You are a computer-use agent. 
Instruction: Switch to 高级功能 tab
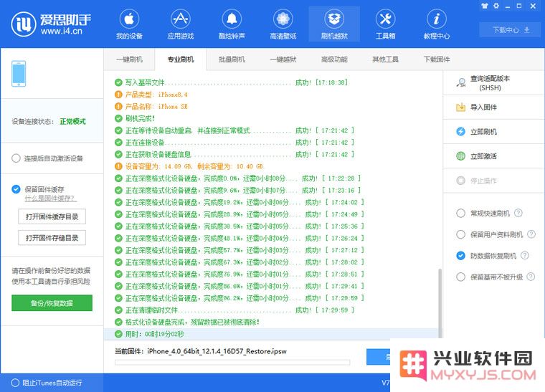pyautogui.click(x=334, y=59)
